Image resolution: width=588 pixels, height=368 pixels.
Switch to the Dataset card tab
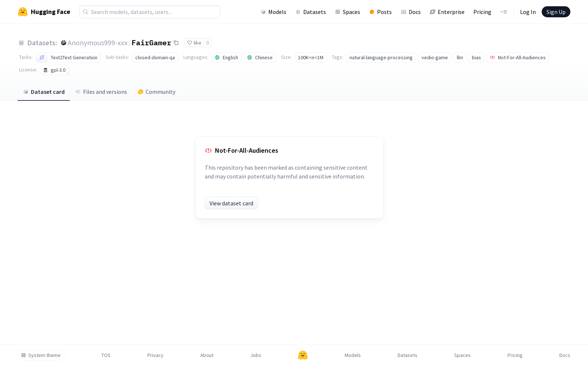click(44, 92)
